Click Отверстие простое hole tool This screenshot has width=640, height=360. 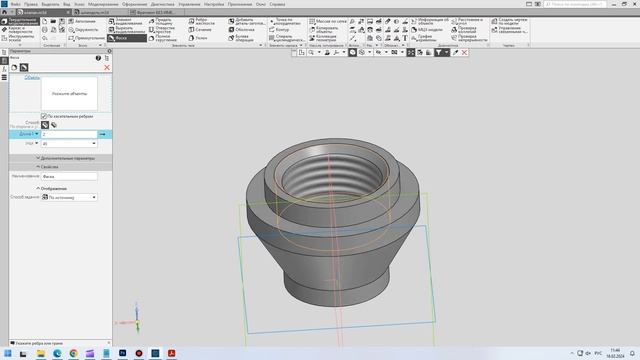click(x=162, y=30)
